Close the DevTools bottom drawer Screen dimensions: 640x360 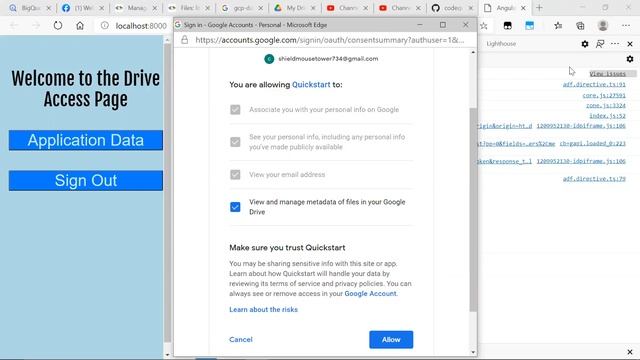tap(630, 352)
